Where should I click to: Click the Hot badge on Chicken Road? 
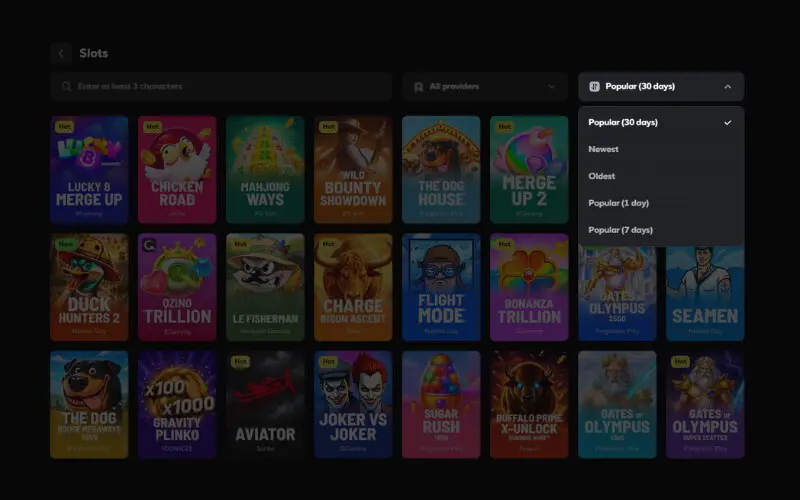click(x=153, y=127)
